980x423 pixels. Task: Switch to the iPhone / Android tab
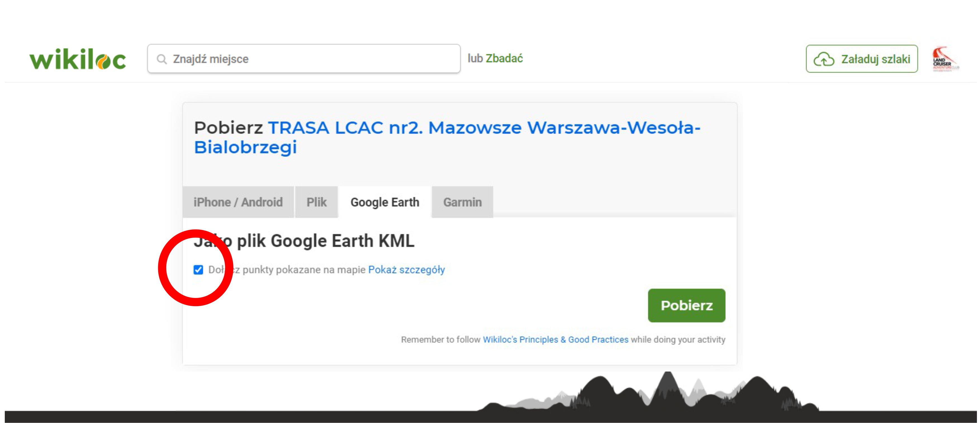[x=238, y=202]
